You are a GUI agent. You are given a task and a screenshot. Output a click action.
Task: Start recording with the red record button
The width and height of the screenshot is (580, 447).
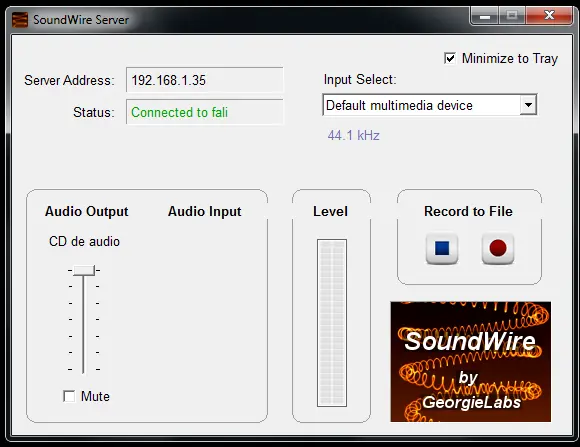click(498, 249)
